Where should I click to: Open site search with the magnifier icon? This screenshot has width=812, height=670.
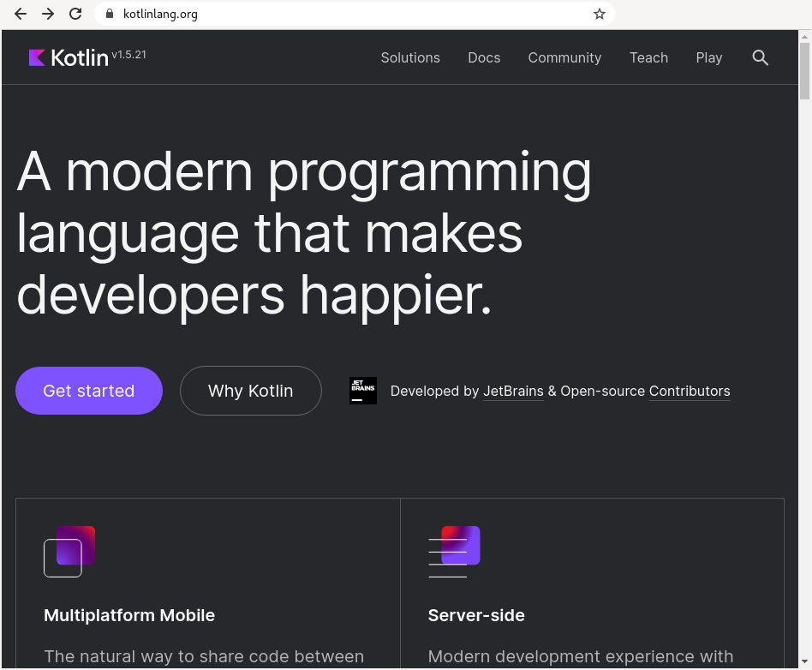pos(760,57)
